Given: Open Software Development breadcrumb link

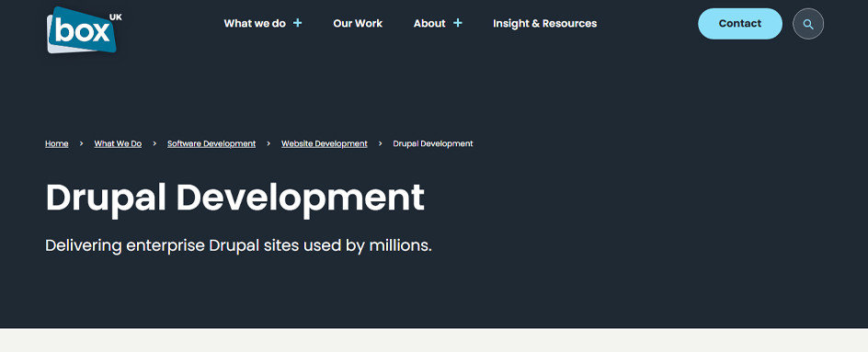Looking at the screenshot, I should tap(211, 143).
